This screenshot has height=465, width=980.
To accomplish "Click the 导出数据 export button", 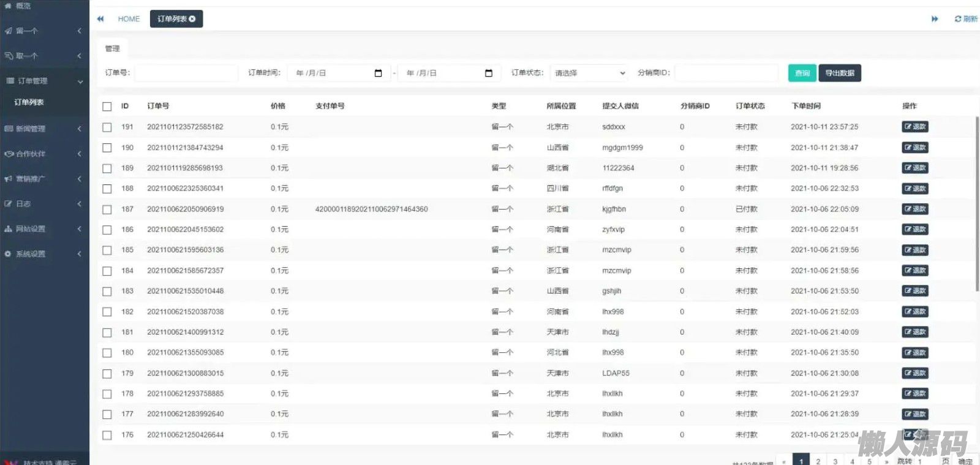I will click(839, 74).
